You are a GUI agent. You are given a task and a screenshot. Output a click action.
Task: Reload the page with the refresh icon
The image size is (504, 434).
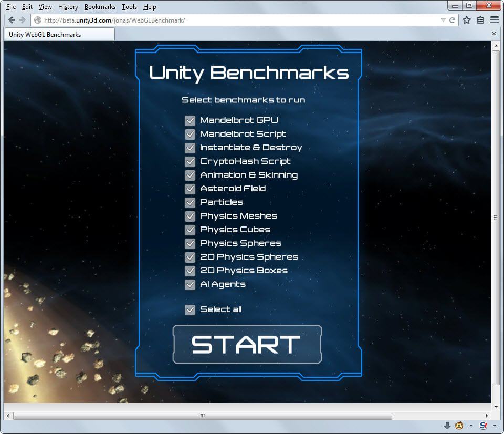(453, 20)
